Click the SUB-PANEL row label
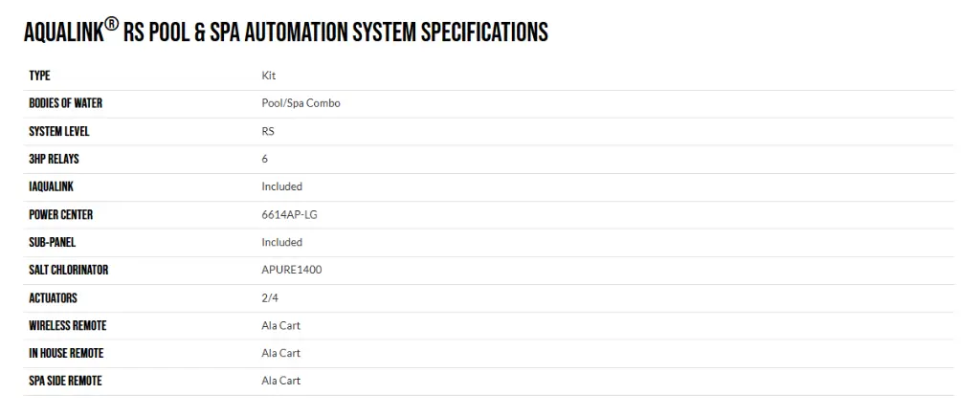980x416 pixels. (52, 242)
